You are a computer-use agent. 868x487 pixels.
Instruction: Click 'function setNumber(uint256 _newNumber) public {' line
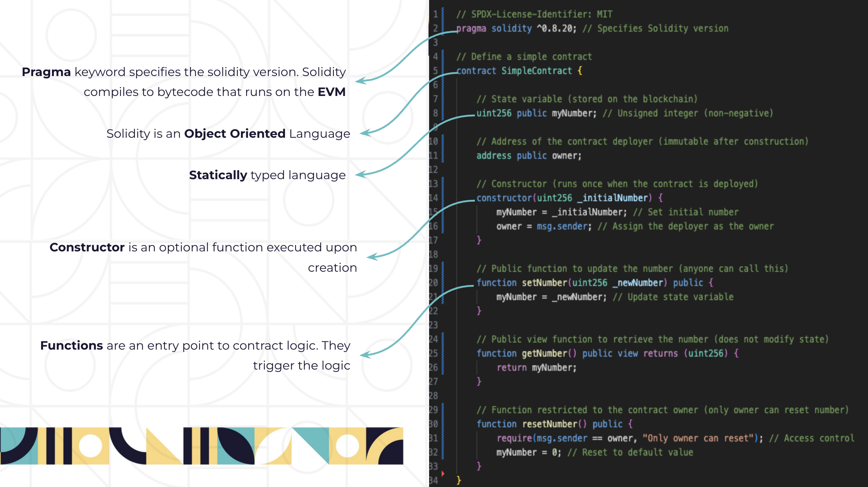coord(595,283)
